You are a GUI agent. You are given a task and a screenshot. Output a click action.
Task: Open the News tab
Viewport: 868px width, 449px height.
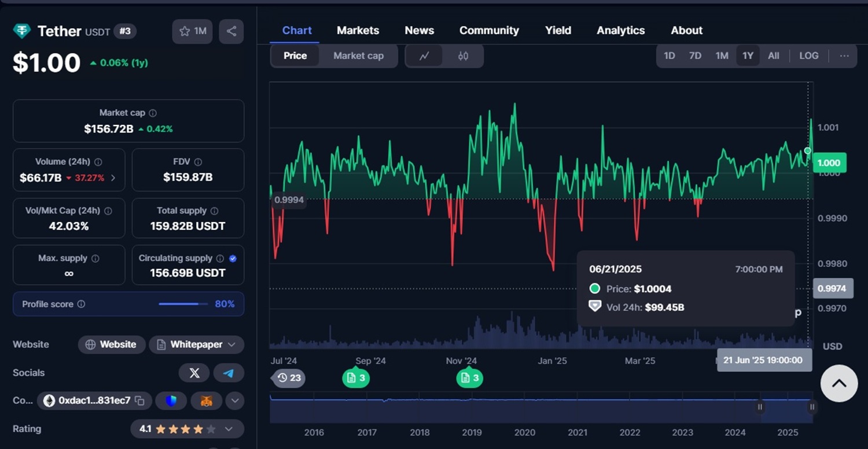(420, 31)
